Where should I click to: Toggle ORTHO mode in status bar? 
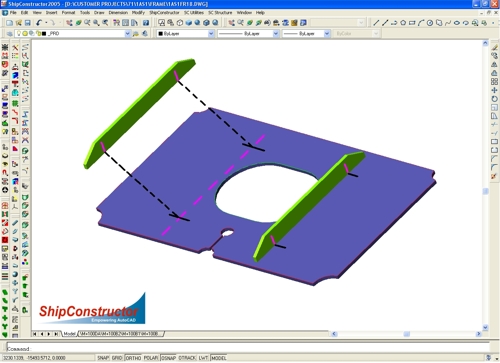coord(133,358)
